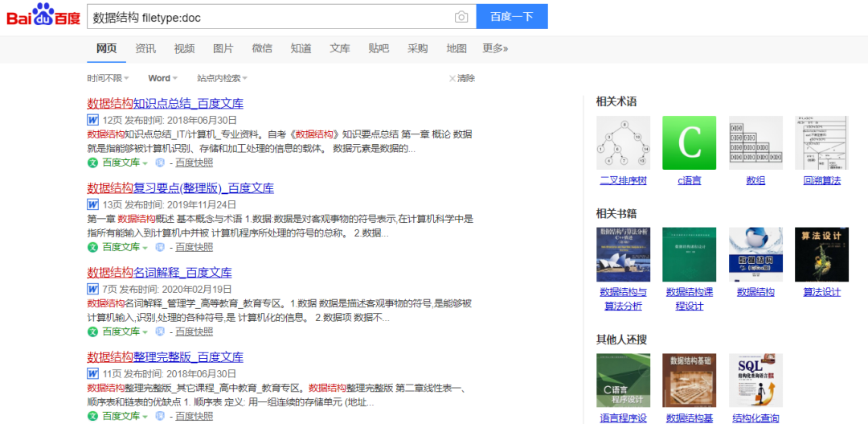Open the 数据结构课程设计 book link
The height and width of the screenshot is (424, 868).
pyautogui.click(x=690, y=299)
